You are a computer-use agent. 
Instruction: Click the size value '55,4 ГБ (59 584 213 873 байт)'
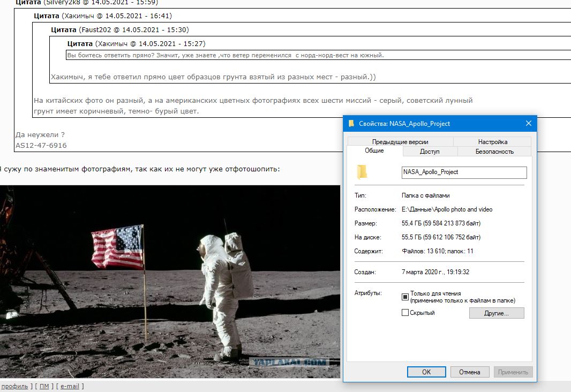click(x=441, y=223)
